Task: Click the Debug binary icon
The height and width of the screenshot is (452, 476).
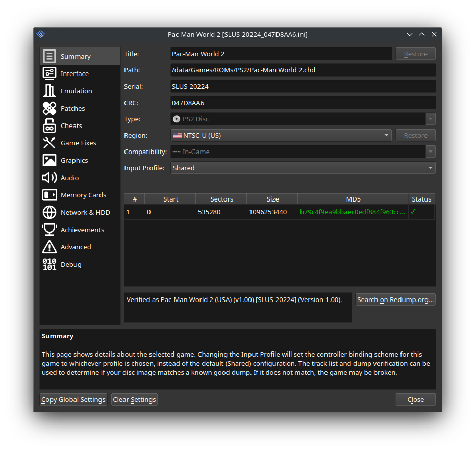Action: click(49, 264)
